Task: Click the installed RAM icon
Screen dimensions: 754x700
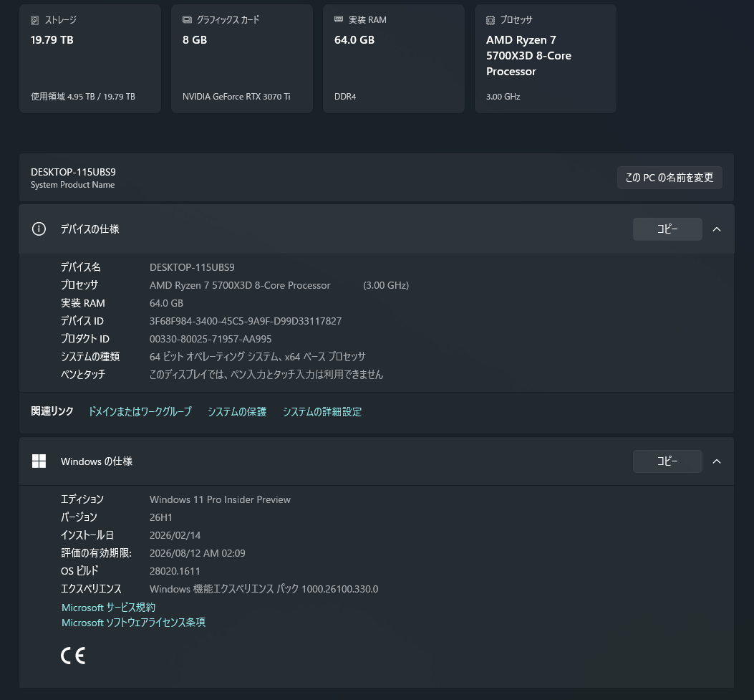Action: (x=339, y=19)
